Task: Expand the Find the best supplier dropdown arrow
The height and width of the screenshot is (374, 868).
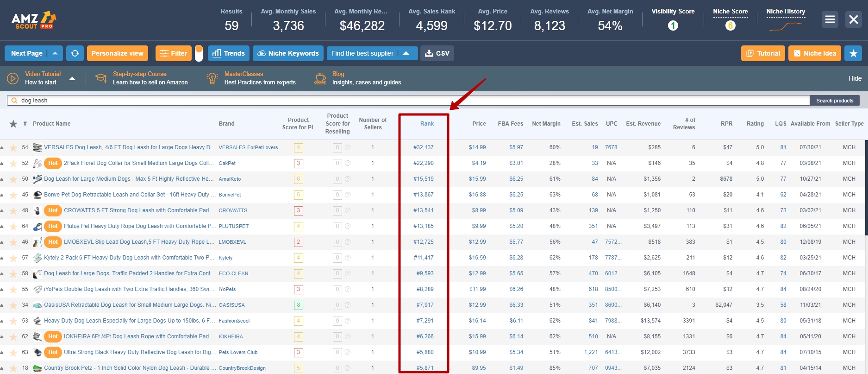Action: click(x=406, y=53)
